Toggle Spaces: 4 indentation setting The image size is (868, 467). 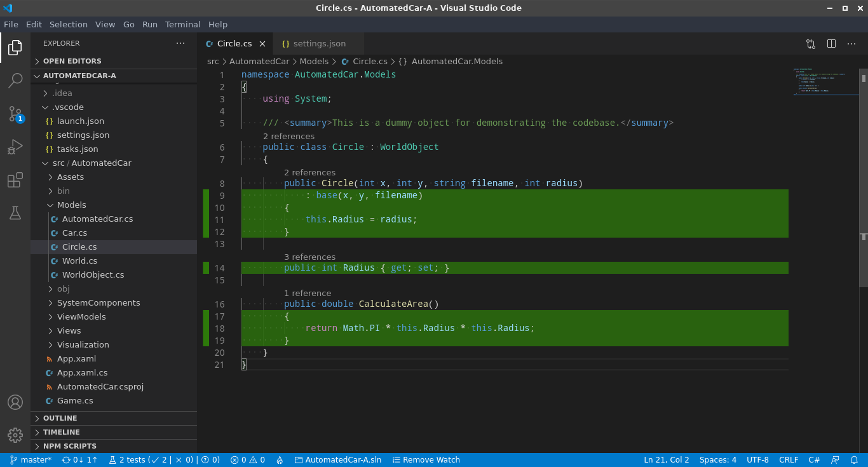717,460
